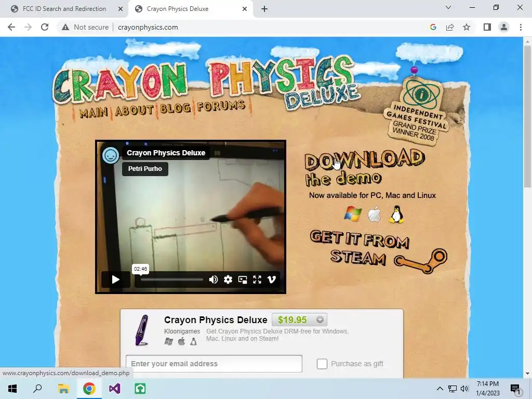Open the FORUMS navigation item
532x399 pixels.
[221, 106]
